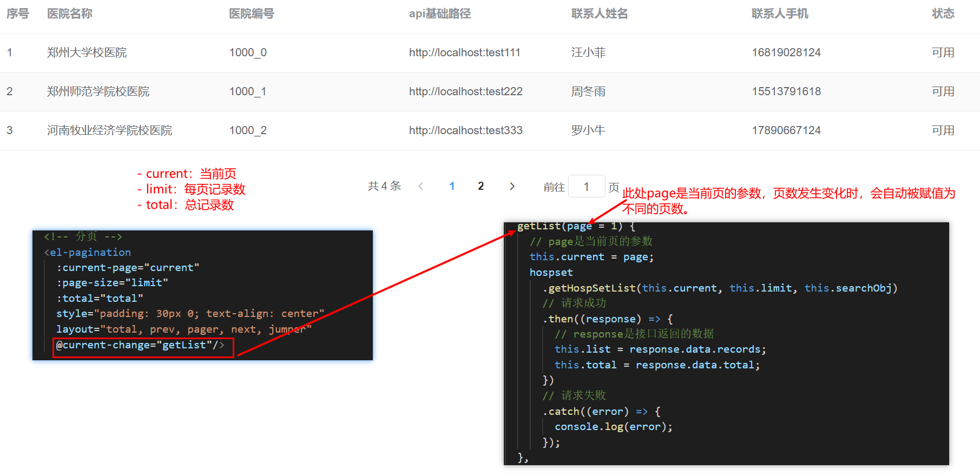980x476 pixels.
Task: Click the 医院名称 column header
Action: tap(70, 14)
